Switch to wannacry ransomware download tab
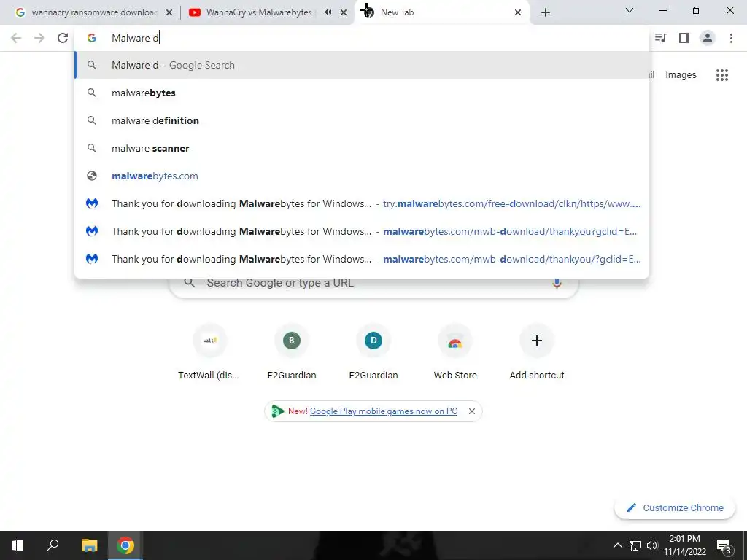 pos(94,12)
